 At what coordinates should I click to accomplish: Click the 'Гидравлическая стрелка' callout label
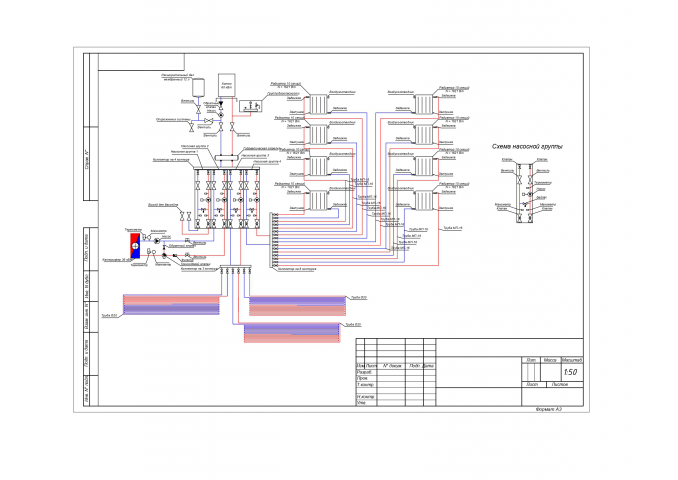point(261,148)
